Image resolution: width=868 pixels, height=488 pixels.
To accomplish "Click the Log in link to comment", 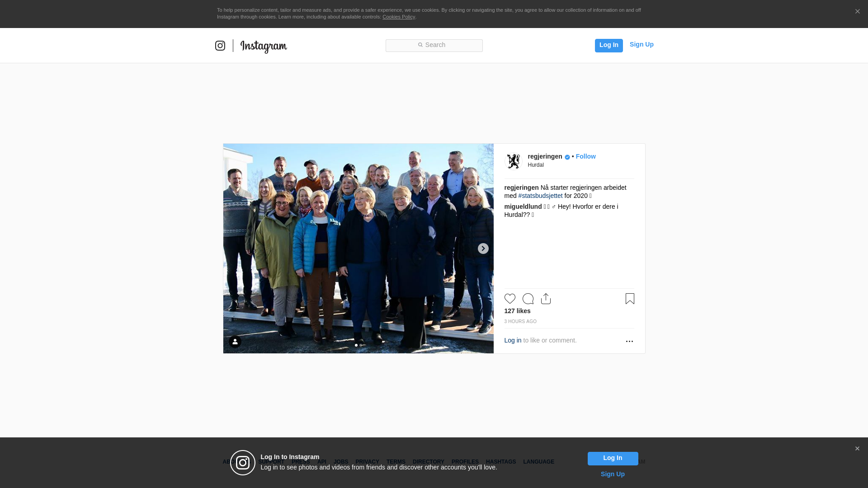I will click(513, 340).
